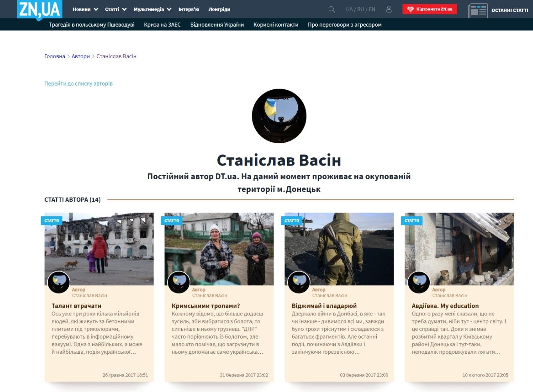Open the search magnifier icon
Image resolution: width=533 pixels, height=392 pixels.
pyautogui.click(x=332, y=9)
